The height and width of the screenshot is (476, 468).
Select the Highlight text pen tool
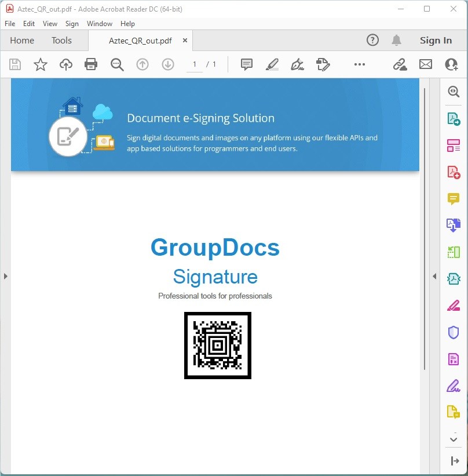272,64
